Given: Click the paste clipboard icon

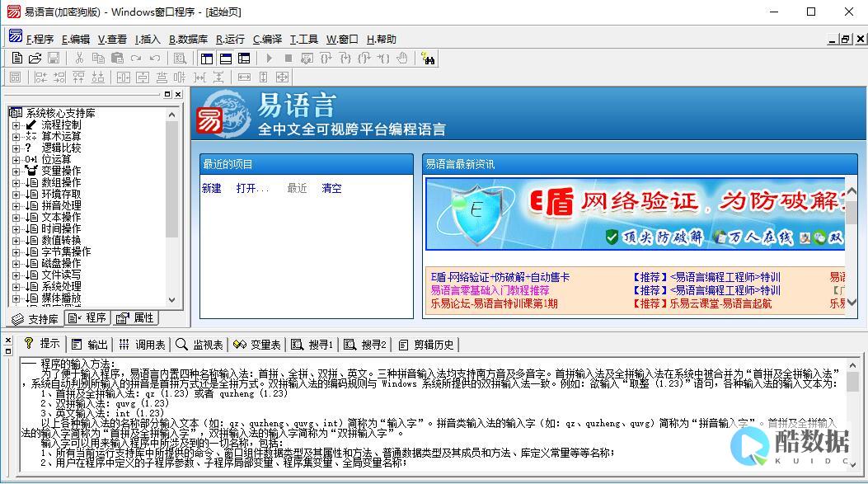Looking at the screenshot, I should tap(117, 58).
